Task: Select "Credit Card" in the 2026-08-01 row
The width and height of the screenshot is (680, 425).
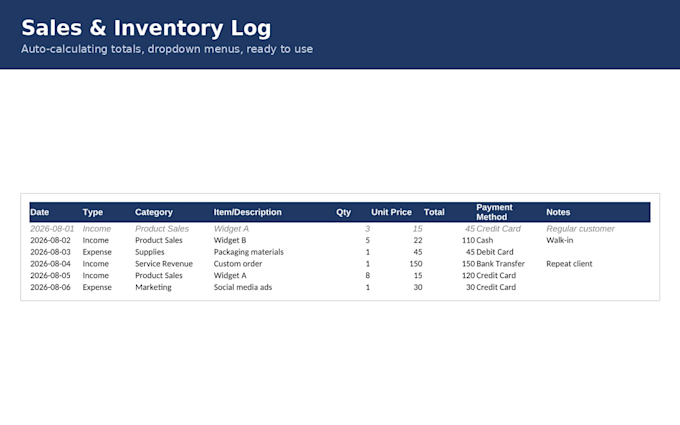Action: coord(498,229)
